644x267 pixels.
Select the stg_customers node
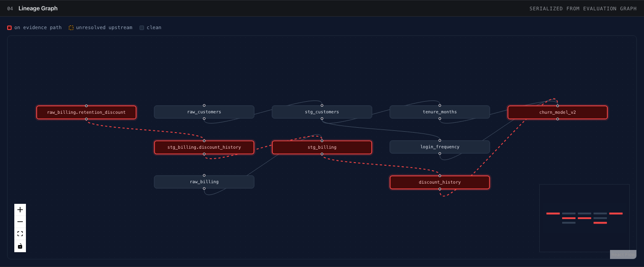coord(322,112)
